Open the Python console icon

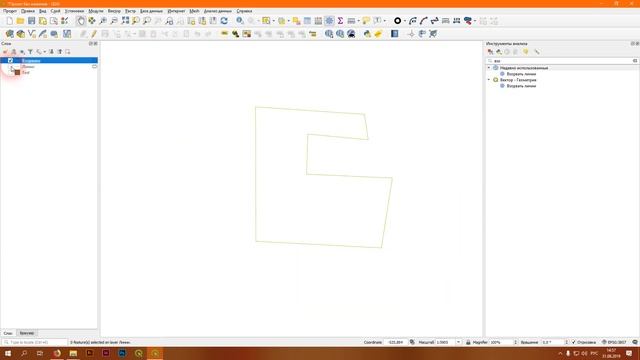click(x=367, y=34)
